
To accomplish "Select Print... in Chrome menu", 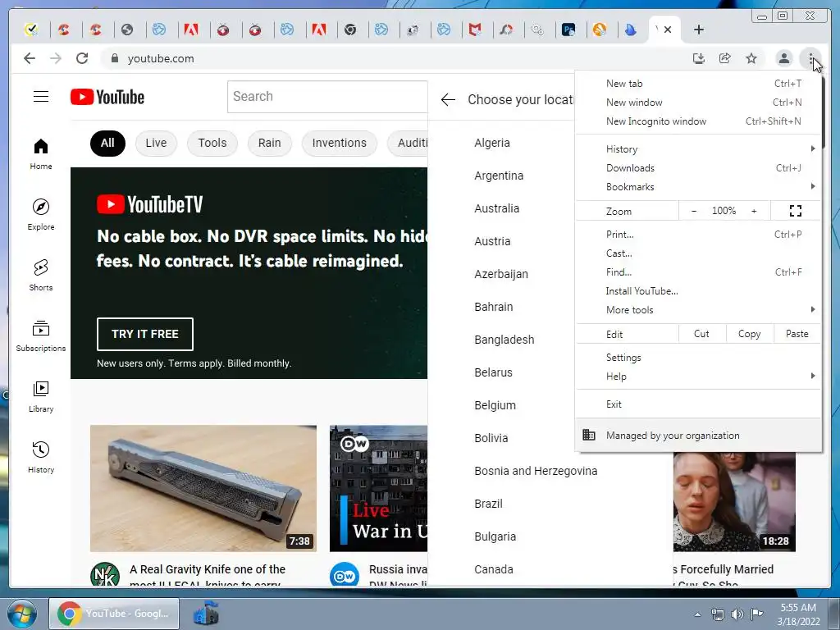I will click(x=699, y=234).
